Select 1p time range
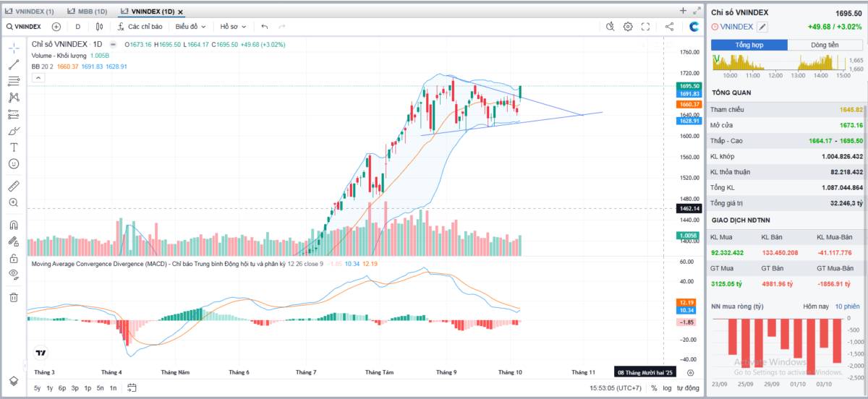Screen dimensions: 868x399 tap(88, 388)
